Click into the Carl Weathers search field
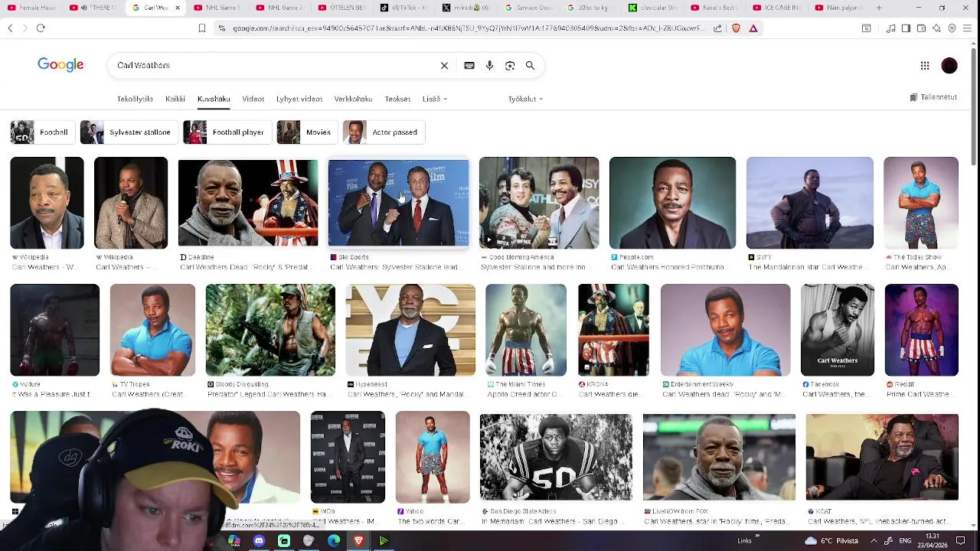 tap(276, 66)
